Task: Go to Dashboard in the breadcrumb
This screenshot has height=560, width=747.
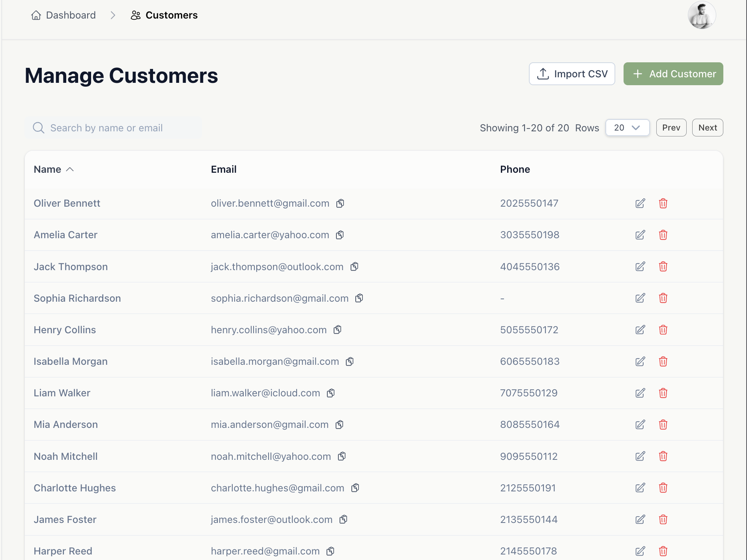Action: (x=64, y=15)
